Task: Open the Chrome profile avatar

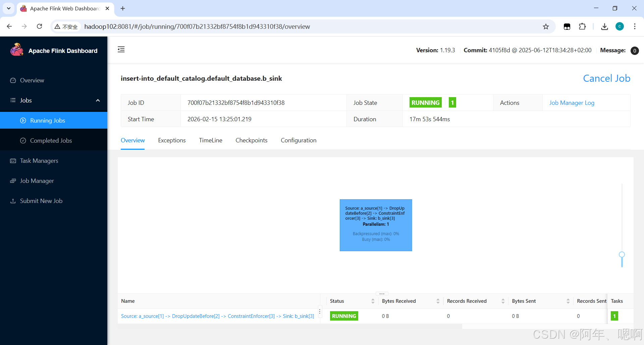Action: [x=620, y=26]
